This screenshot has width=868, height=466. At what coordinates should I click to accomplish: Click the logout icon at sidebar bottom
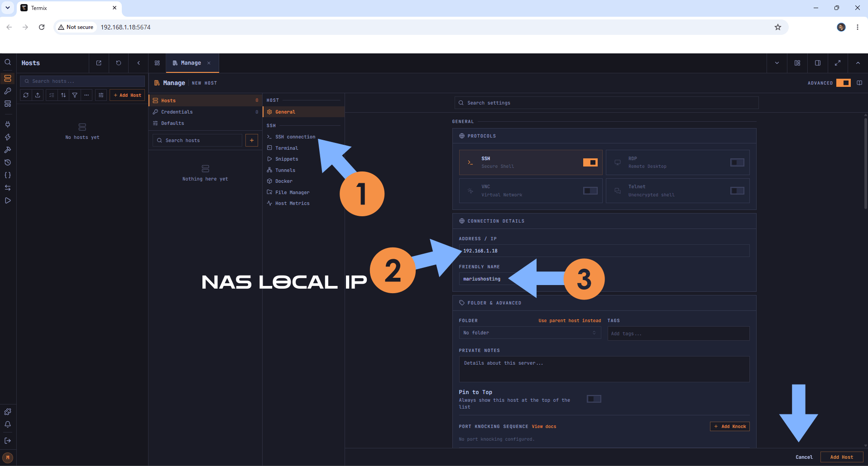(8, 441)
